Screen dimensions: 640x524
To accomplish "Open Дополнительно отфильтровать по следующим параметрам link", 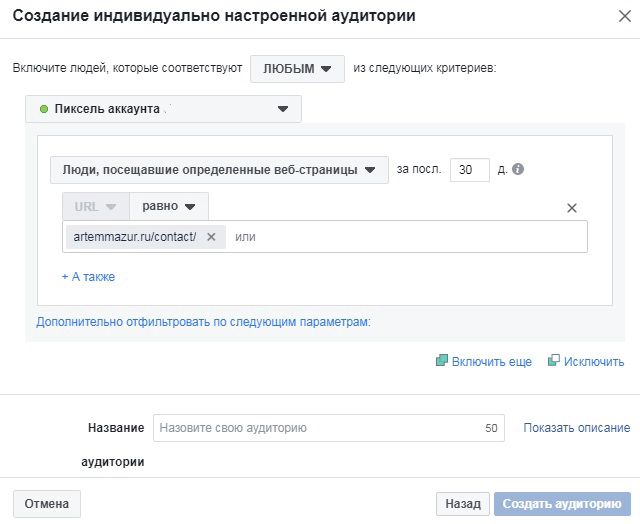I will click(x=203, y=322).
